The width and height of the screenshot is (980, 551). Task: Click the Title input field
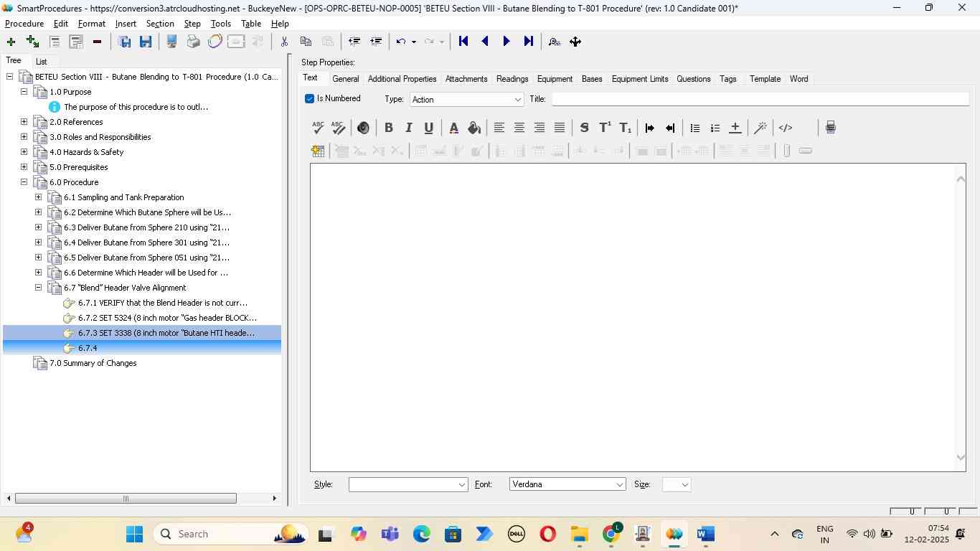[760, 99]
